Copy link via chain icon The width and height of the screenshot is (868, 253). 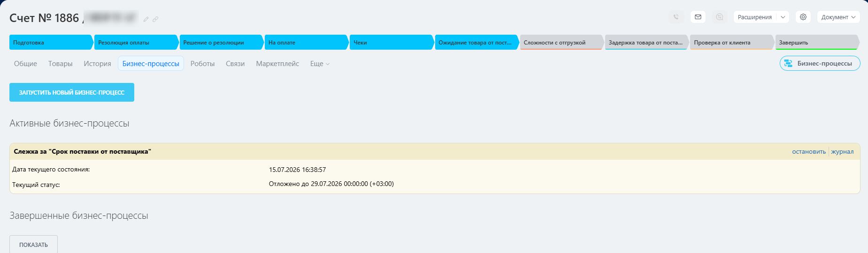(155, 19)
